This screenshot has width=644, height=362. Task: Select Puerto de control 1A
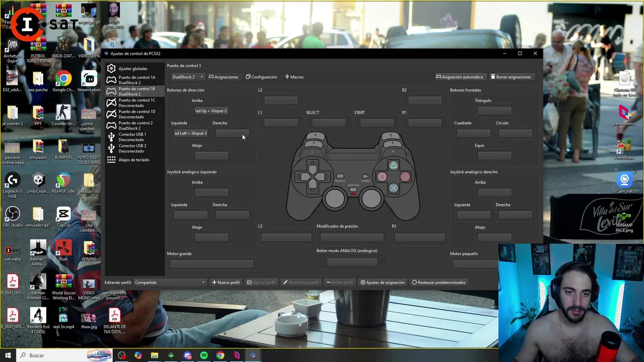coord(134,80)
